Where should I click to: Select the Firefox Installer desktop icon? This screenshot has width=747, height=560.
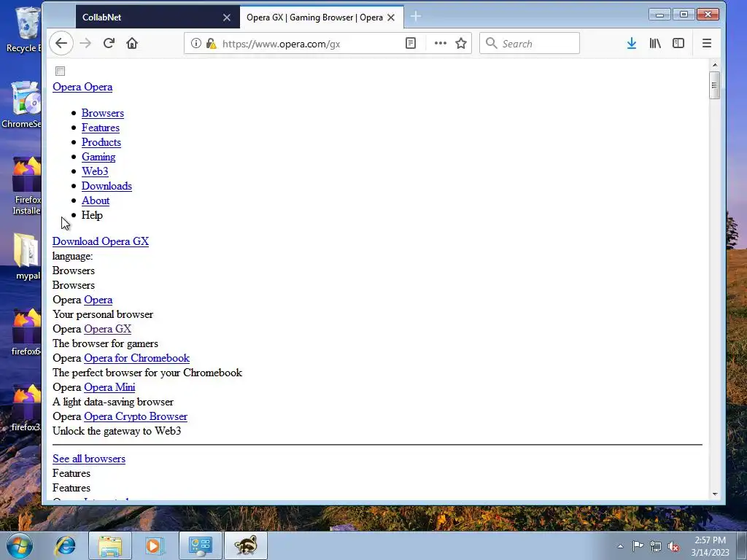click(26, 186)
